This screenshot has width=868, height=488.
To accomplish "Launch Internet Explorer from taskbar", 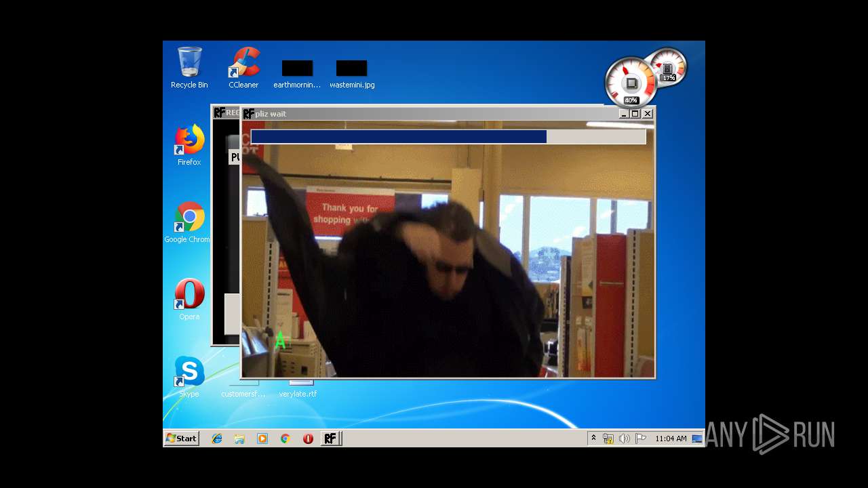I will click(217, 439).
